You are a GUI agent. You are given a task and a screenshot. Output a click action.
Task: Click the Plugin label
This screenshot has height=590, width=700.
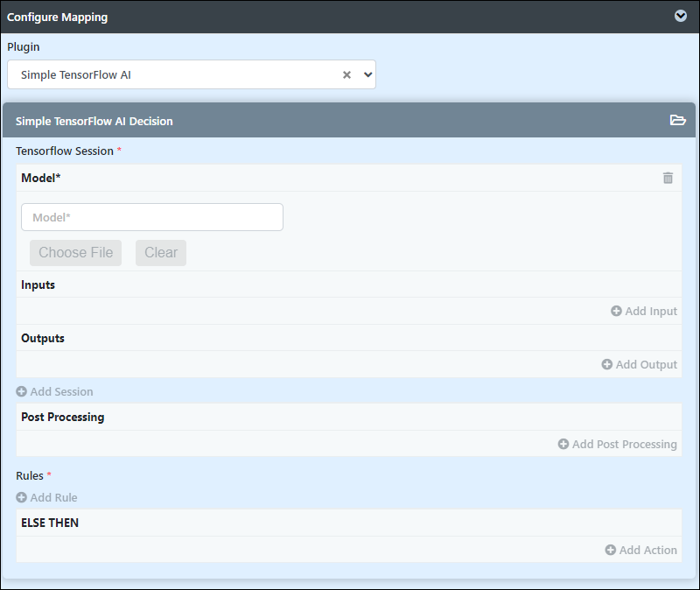24,47
